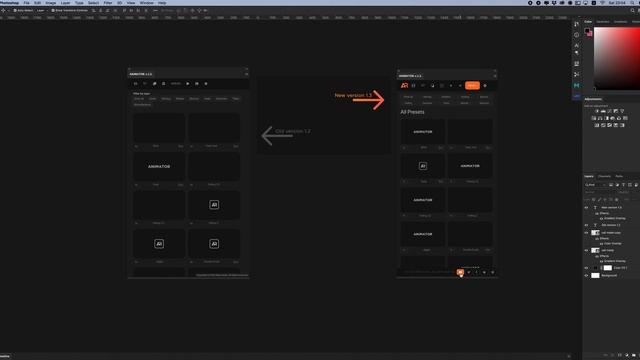Viewport: 640px width, 360px height.
Task: Open the teal M plugin icon in dock
Action: tap(576, 85)
